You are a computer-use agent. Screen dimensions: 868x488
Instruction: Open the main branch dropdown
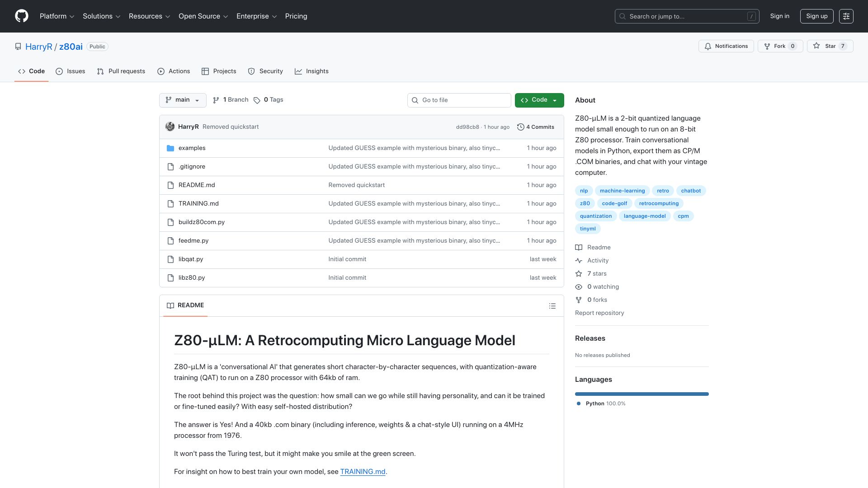click(183, 100)
